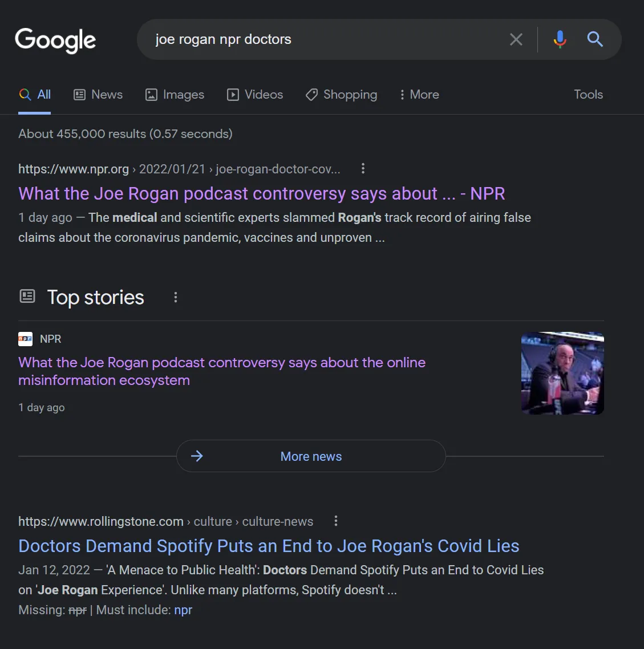Open three-dot menu beside rollingstone.com URL
The height and width of the screenshot is (649, 644).
(336, 521)
